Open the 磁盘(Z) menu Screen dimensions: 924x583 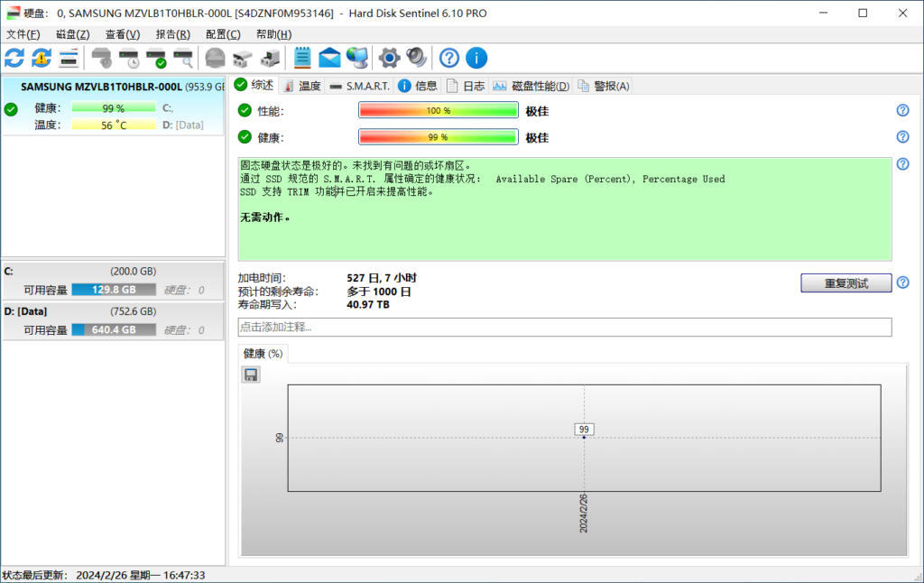[72, 34]
